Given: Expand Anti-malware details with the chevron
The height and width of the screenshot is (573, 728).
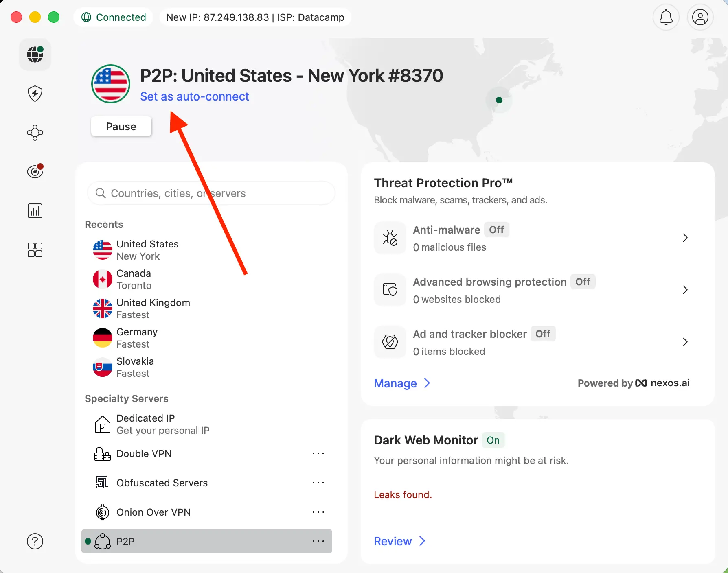Looking at the screenshot, I should point(685,238).
